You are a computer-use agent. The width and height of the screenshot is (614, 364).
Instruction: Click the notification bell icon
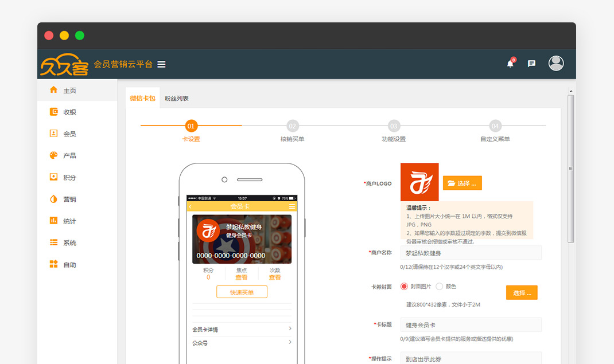[510, 64]
